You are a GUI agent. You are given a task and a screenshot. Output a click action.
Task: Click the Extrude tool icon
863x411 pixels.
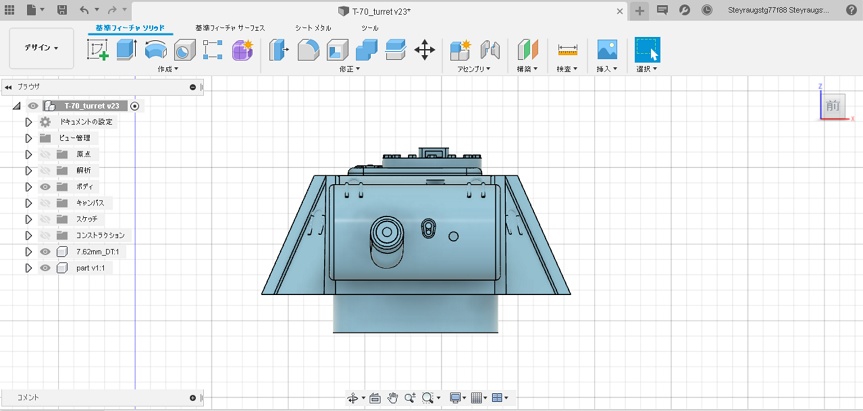pos(126,50)
